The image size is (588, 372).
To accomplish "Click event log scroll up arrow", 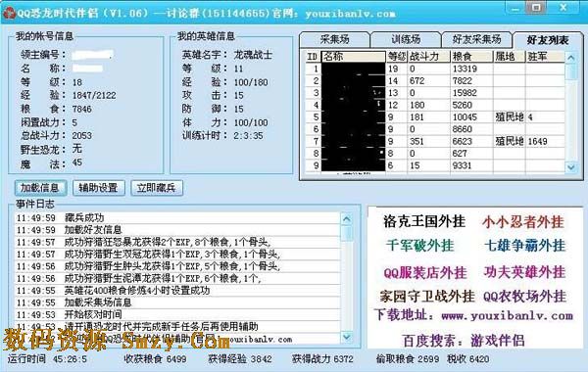I will [x=347, y=219].
